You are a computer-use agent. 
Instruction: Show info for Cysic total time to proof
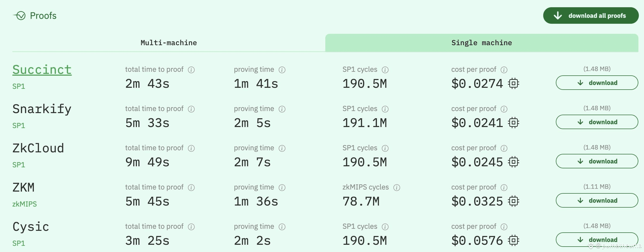coord(191,227)
